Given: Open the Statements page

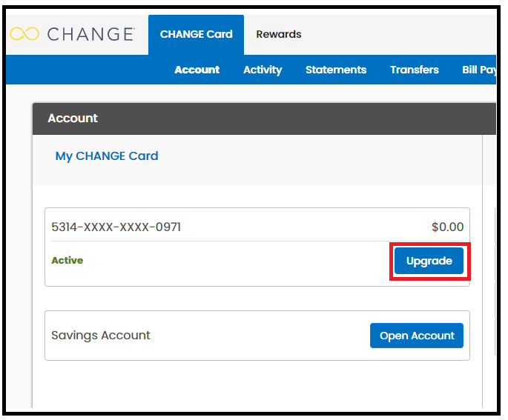Looking at the screenshot, I should click(336, 70).
